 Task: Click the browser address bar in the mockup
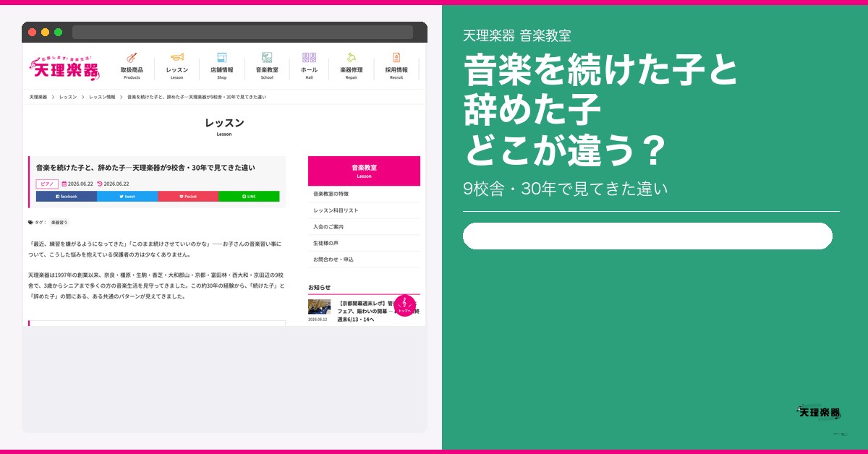(242, 32)
